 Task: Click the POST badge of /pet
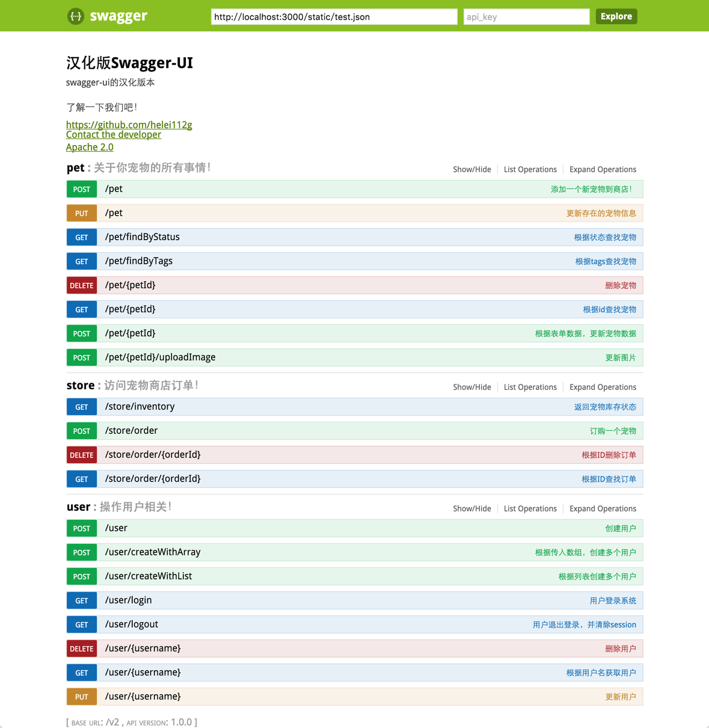(x=82, y=189)
